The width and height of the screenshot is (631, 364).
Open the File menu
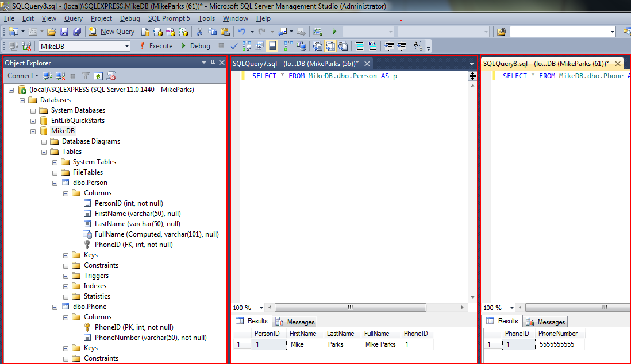(9, 18)
